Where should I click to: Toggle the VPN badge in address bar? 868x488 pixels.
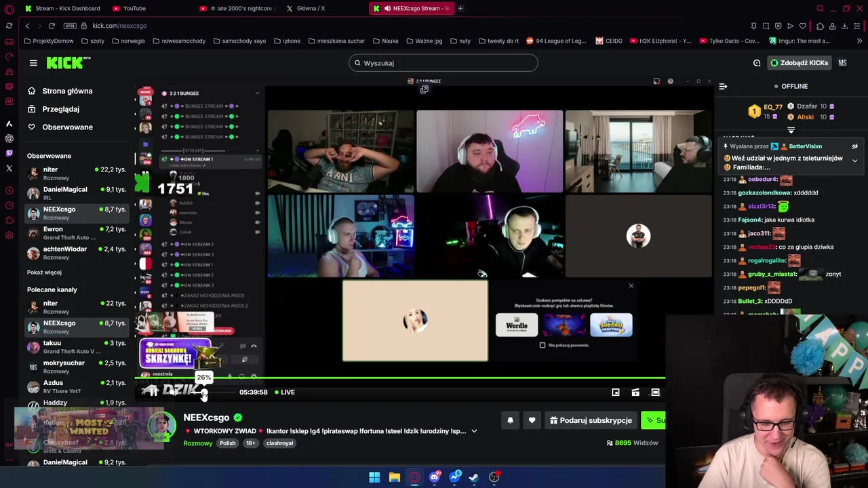point(69,26)
